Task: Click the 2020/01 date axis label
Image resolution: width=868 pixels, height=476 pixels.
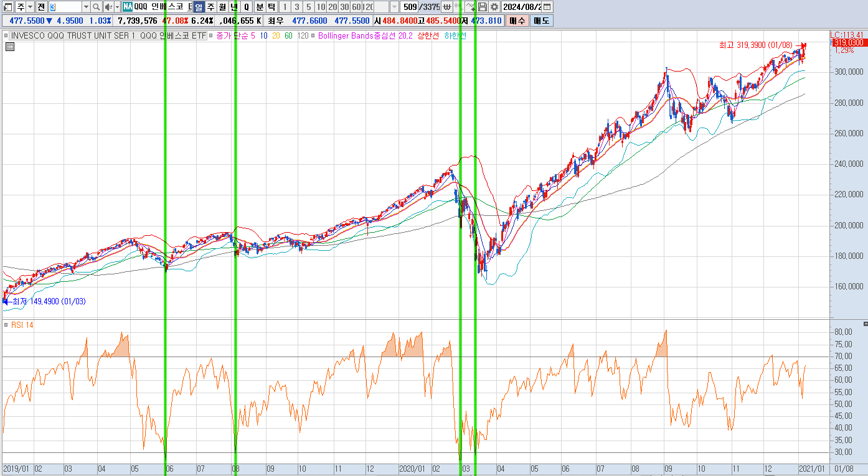Action: [x=411, y=468]
